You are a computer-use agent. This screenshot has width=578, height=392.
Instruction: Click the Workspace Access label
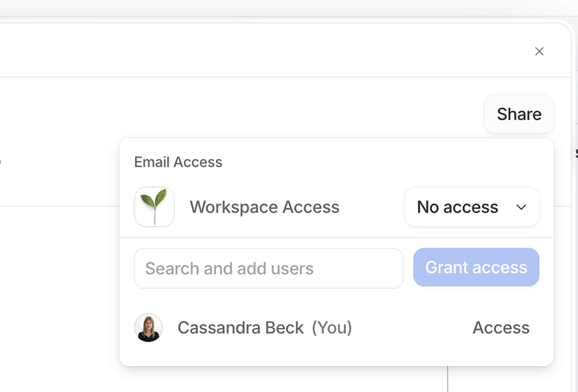(264, 207)
